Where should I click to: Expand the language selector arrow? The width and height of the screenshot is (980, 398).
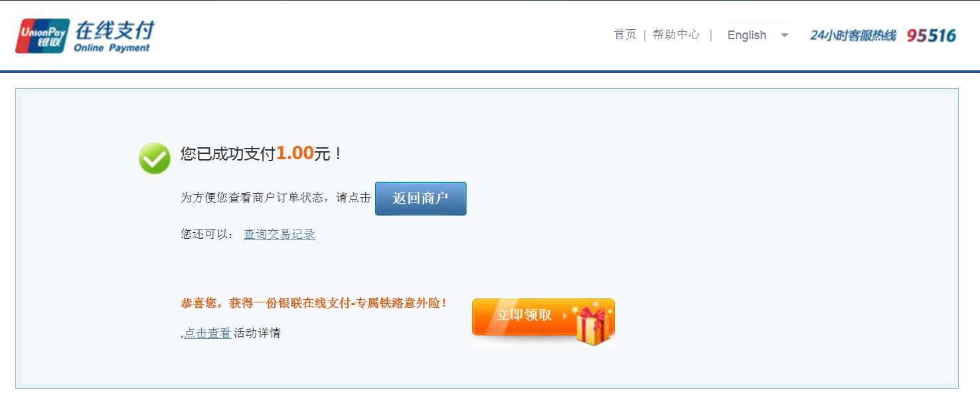[785, 35]
